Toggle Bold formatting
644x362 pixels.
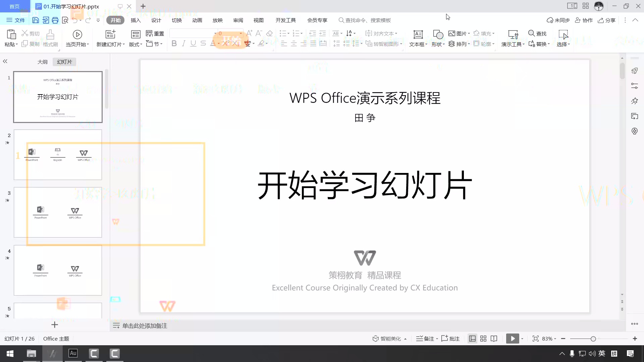pos(174,44)
